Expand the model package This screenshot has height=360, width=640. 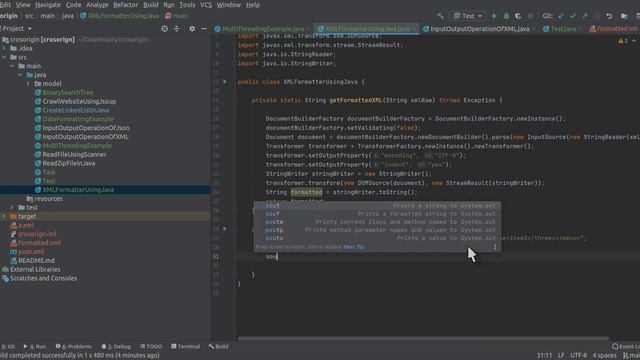(28, 84)
